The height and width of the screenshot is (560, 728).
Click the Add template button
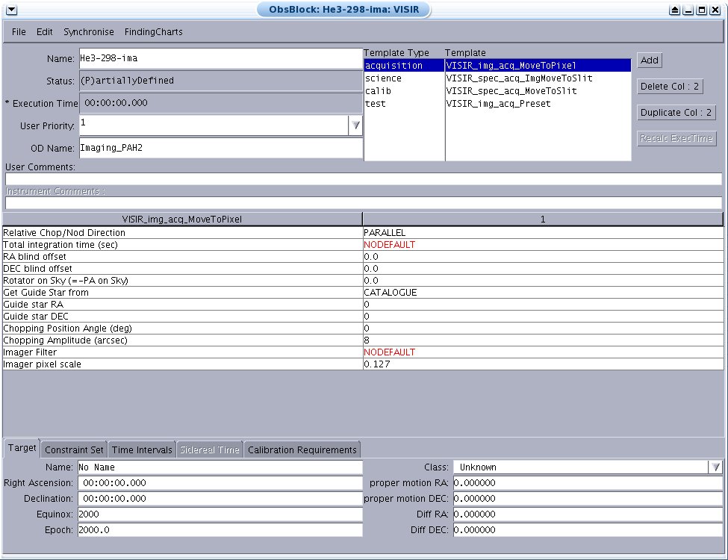click(x=650, y=60)
